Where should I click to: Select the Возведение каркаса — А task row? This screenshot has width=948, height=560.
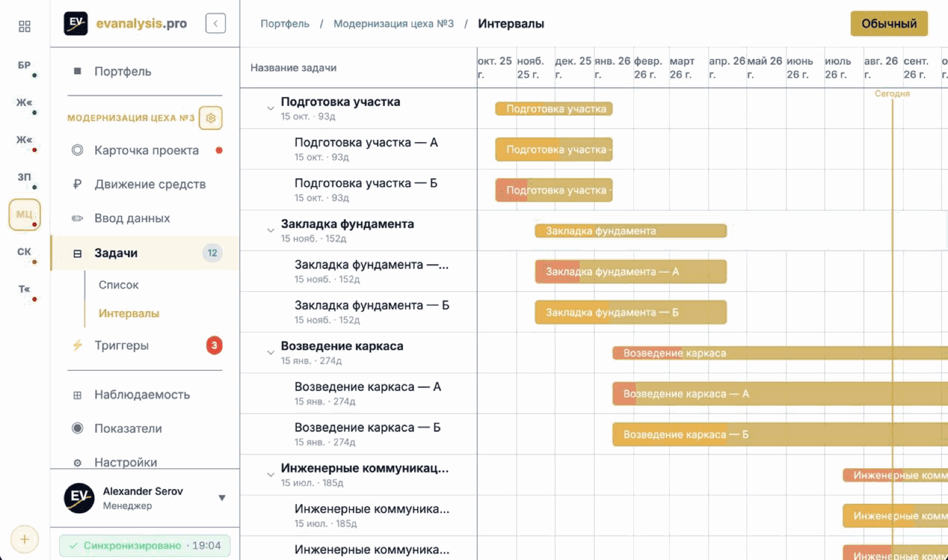coord(358,393)
